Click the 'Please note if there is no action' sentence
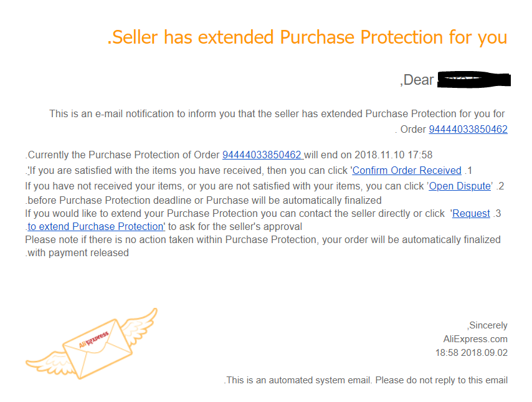The height and width of the screenshot is (402, 532). 263,240
